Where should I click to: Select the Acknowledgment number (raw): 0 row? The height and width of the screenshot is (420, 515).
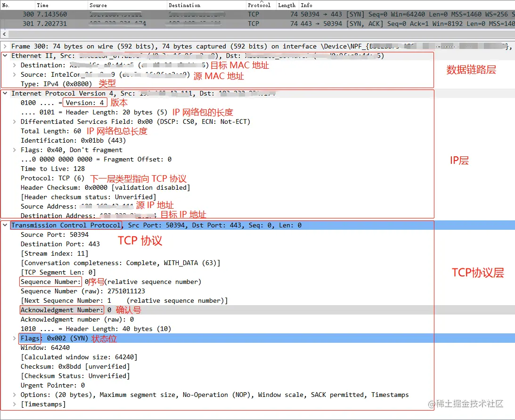pyautogui.click(x=77, y=319)
